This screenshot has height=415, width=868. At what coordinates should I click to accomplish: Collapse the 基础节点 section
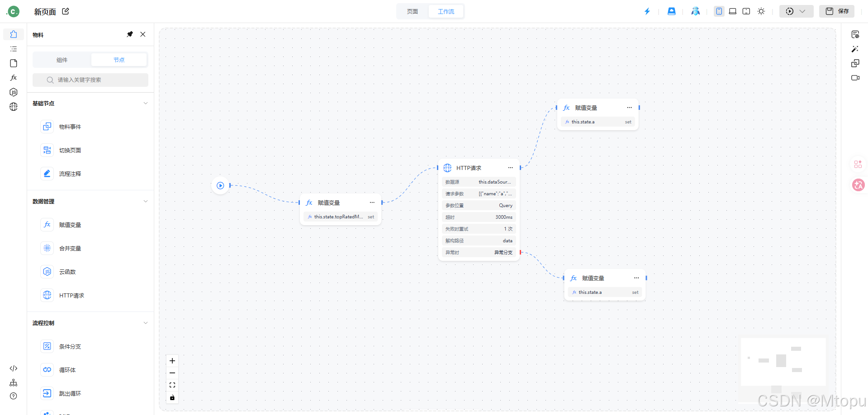point(146,104)
